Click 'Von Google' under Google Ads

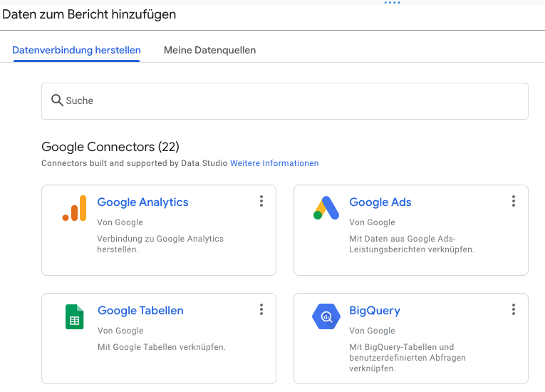(x=372, y=222)
